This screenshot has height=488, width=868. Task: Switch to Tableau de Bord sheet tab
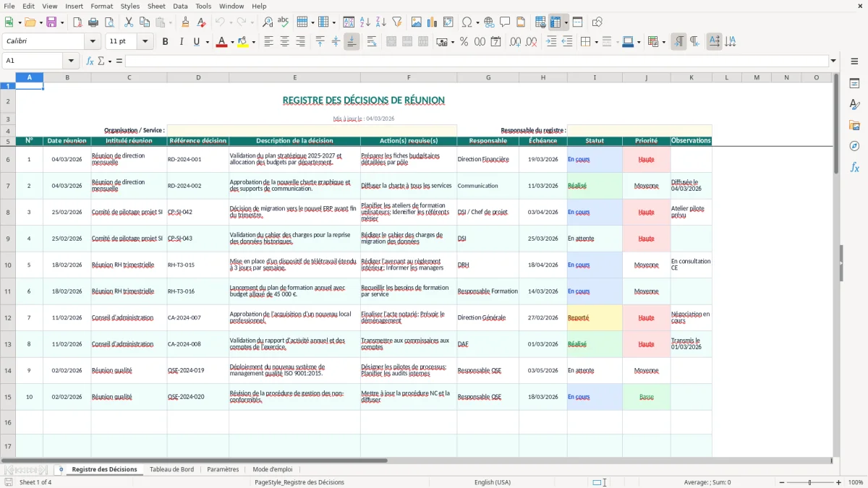point(171,469)
